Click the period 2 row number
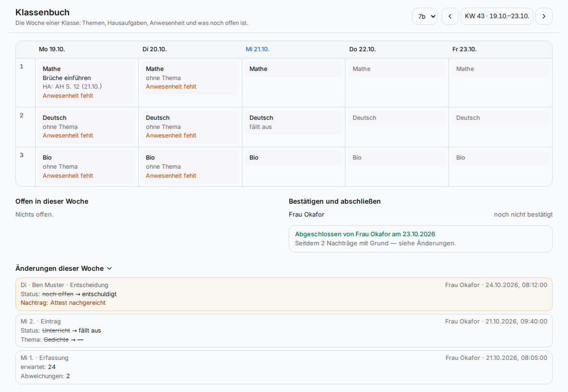 (22, 115)
